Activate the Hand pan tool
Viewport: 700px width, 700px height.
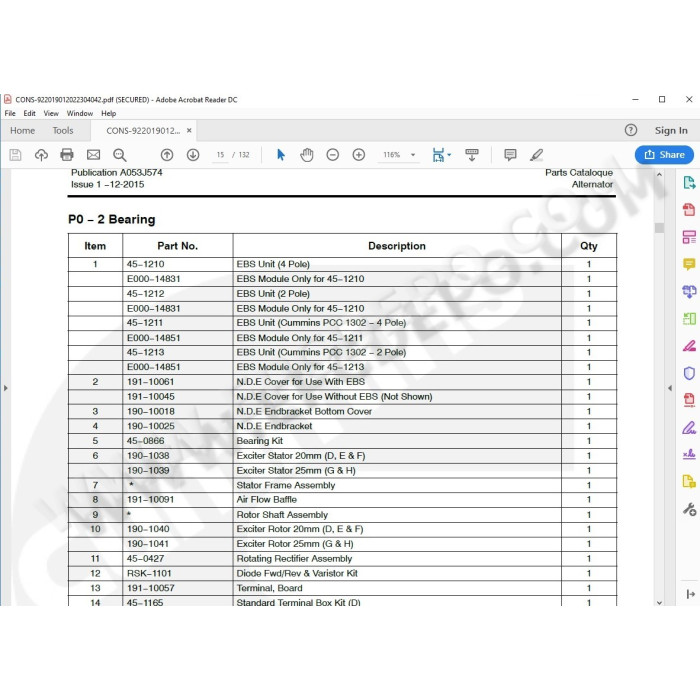[307, 155]
